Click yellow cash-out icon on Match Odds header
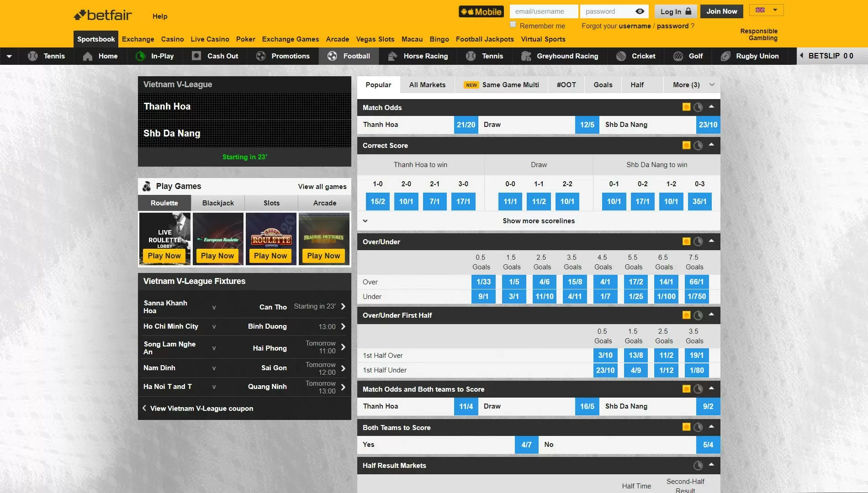Screen dimensions: 868x493 [686, 107]
